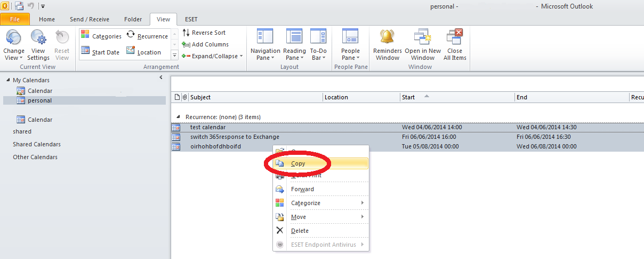
Task: Click the Icon column header
Action: pyautogui.click(x=177, y=97)
